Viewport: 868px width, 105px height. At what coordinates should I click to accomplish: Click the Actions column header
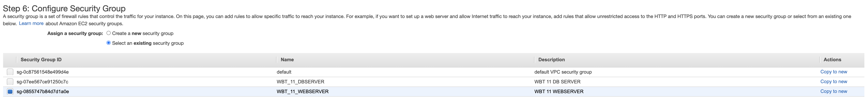coord(832,60)
